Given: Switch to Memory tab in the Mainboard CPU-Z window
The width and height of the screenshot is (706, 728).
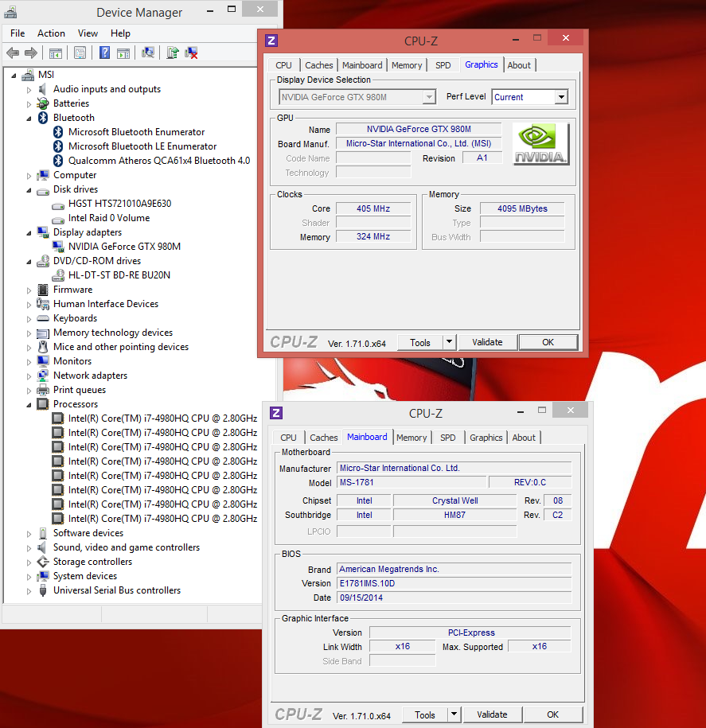Looking at the screenshot, I should point(412,438).
